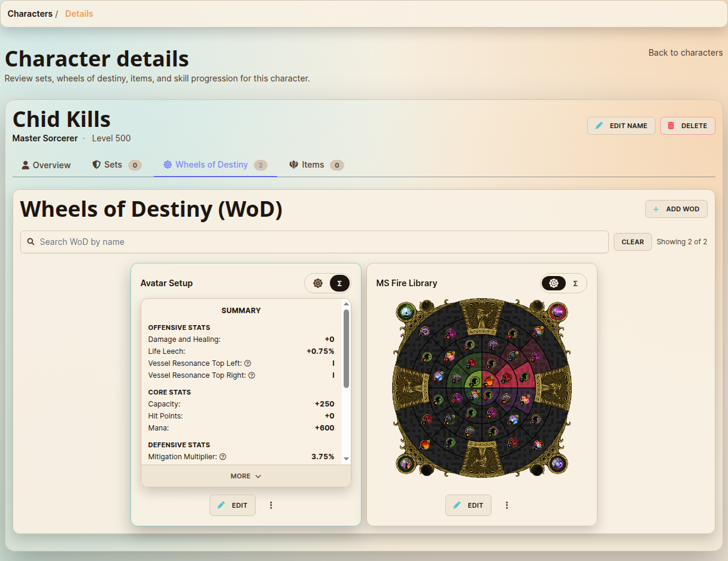This screenshot has width=728, height=561.
Task: Click the golden plaque on the wheel's left side
Action: click(x=410, y=387)
